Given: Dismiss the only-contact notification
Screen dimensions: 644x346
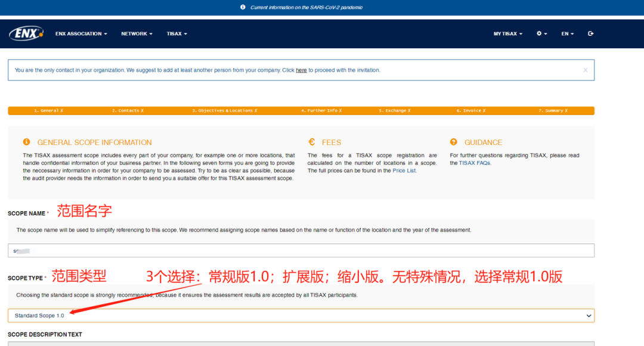Looking at the screenshot, I should coord(586,70).
